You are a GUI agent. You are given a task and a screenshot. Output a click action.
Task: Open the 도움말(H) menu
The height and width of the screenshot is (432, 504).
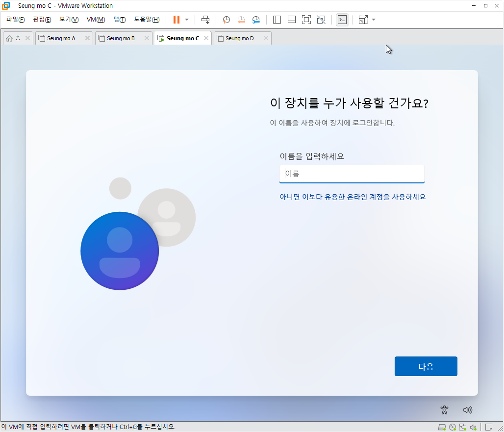tap(147, 20)
